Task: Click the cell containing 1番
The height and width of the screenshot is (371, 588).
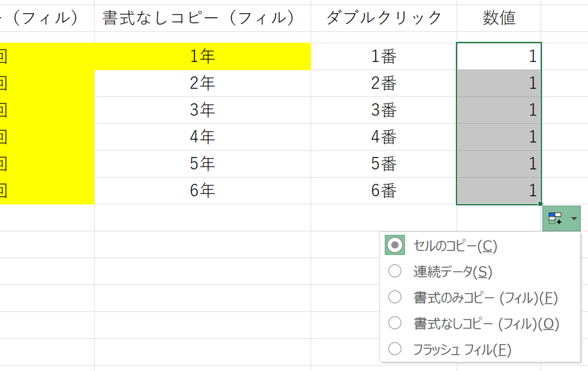Action: click(384, 56)
